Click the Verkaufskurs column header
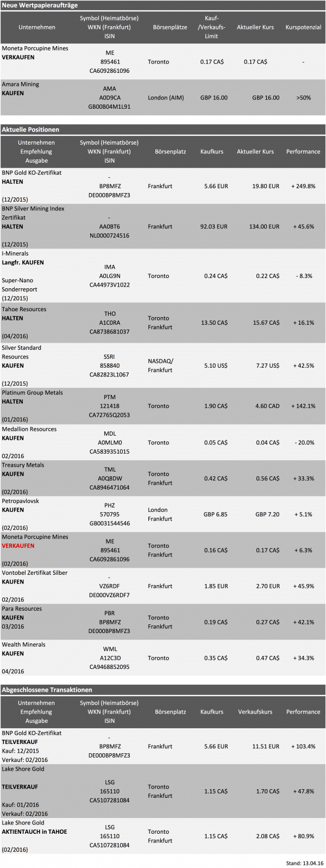326x868 pixels. [x=255, y=711]
